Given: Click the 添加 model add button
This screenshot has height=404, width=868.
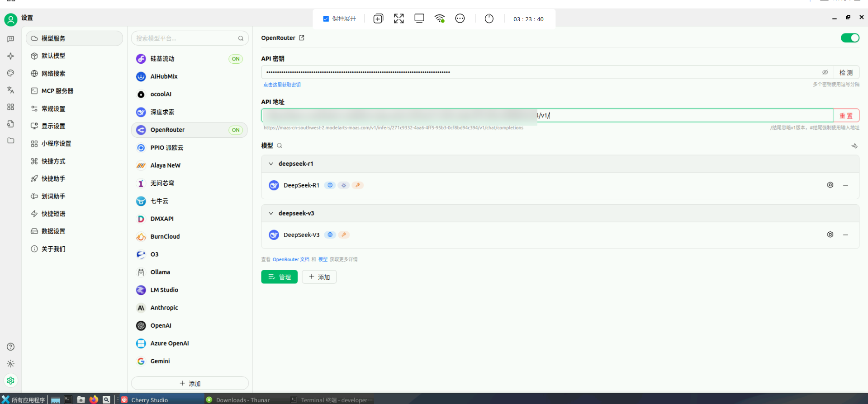Looking at the screenshot, I should [x=319, y=277].
